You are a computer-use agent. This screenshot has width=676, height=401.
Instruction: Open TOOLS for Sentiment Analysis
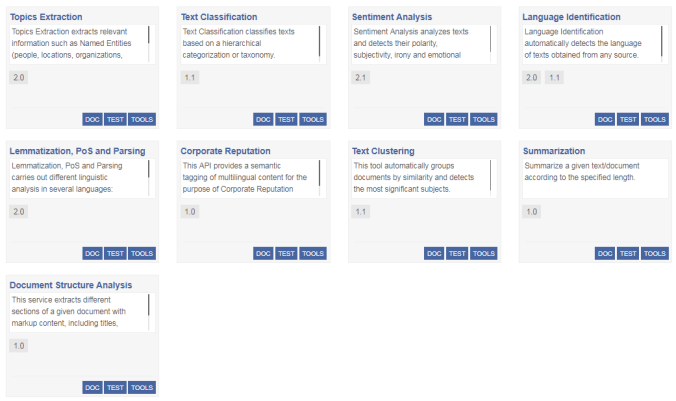484,119
